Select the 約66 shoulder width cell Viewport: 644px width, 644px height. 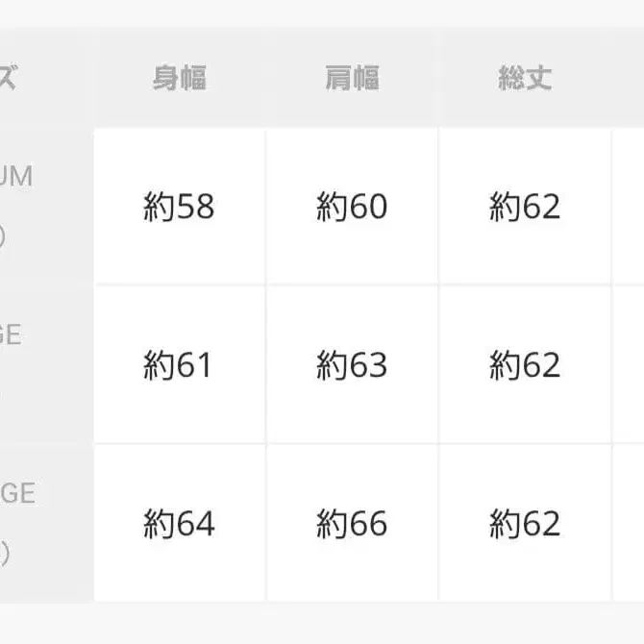tap(352, 524)
